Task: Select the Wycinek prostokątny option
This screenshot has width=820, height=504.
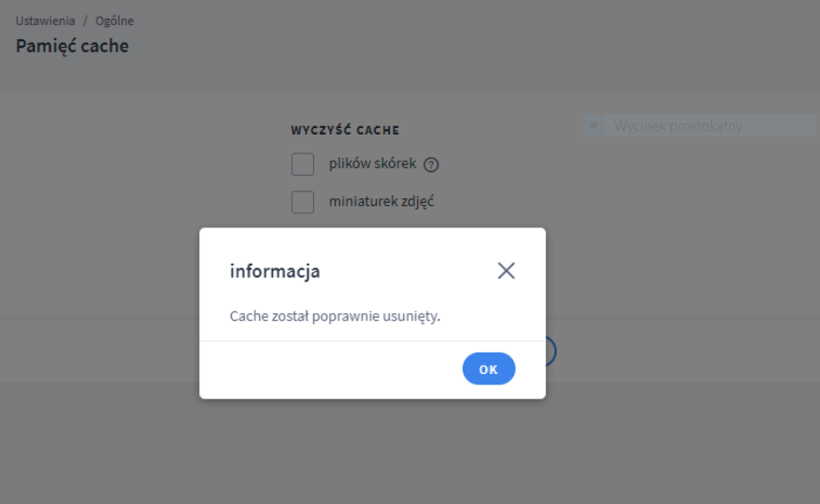Action: coord(678,125)
